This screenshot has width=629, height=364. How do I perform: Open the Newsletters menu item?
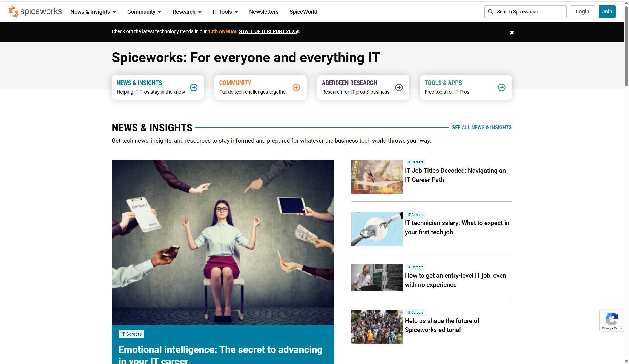coord(264,12)
